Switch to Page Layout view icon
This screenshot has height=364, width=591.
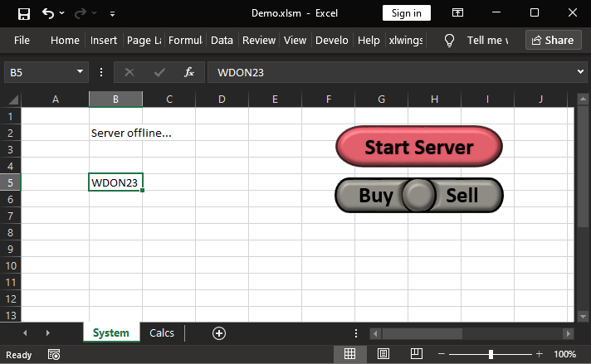[x=383, y=353]
